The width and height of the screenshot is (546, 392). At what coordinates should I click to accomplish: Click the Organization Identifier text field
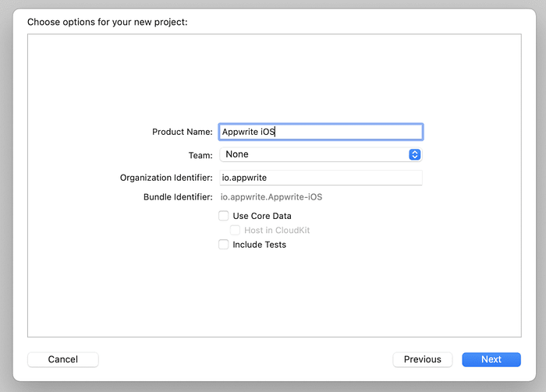coord(321,178)
